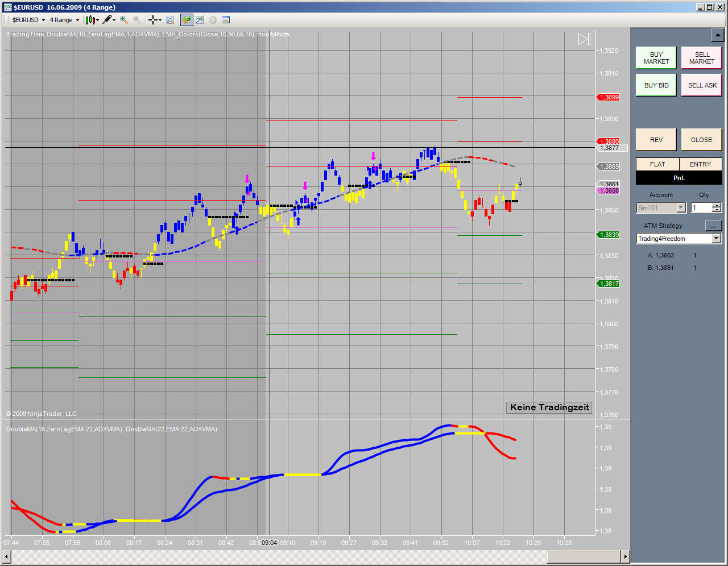The height and width of the screenshot is (566, 728).
Task: Click the indicator label text atop chart
Action: click(148, 34)
